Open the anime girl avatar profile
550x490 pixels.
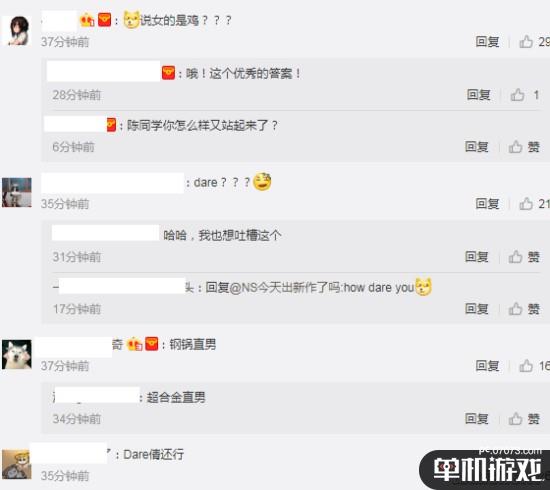tap(17, 31)
